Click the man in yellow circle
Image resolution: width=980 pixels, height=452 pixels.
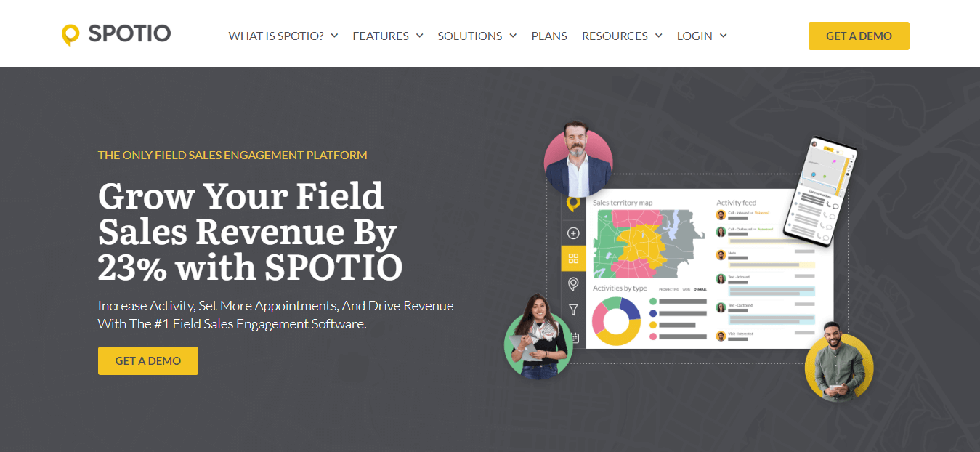[839, 362]
